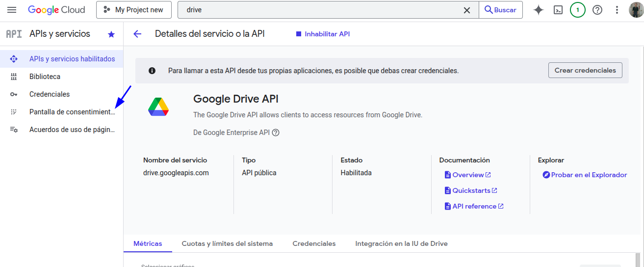Click the Habilitada status value
644x267 pixels.
point(356,173)
